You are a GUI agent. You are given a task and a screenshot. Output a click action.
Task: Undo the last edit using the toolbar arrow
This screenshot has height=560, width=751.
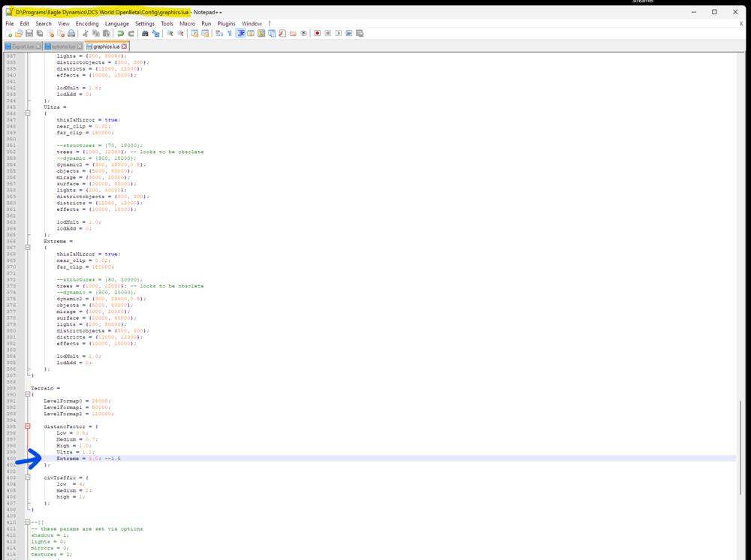coord(120,33)
